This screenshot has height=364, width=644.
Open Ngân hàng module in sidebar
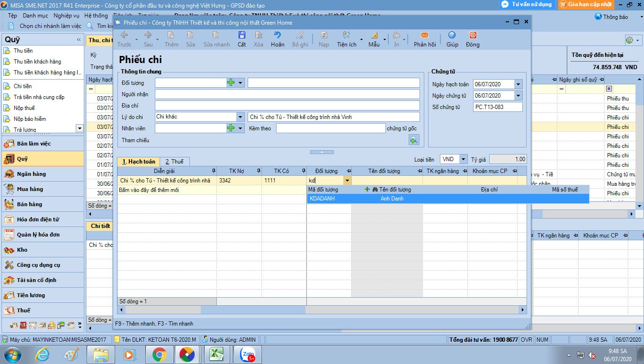click(31, 174)
